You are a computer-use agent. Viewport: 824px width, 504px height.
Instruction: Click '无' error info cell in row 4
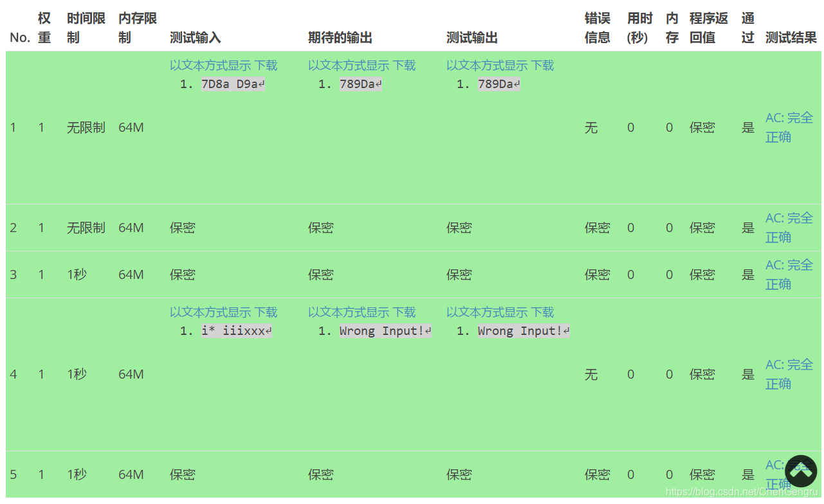tap(591, 375)
